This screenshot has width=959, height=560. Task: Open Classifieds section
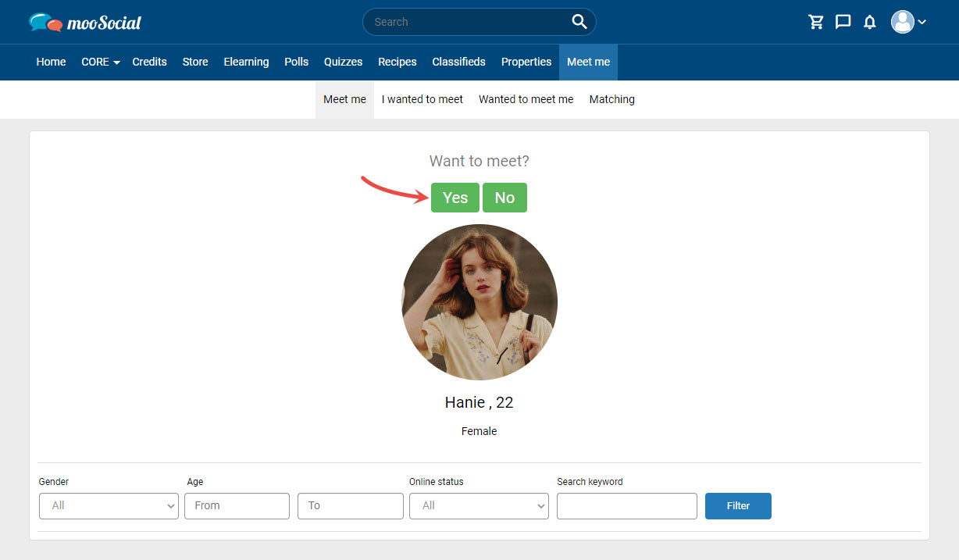pos(458,62)
